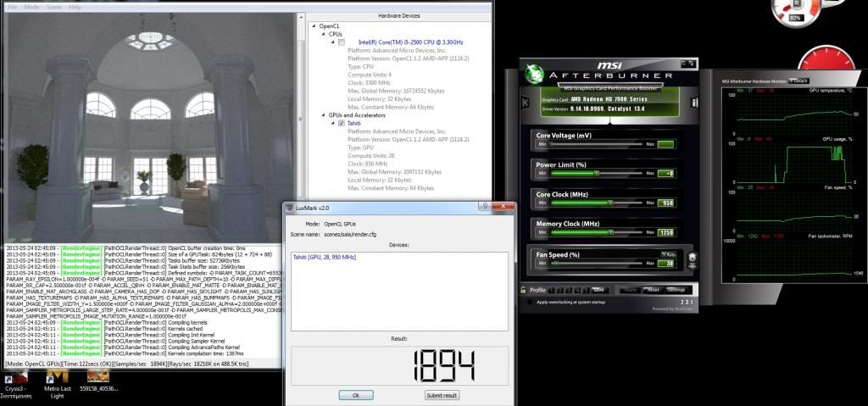The width and height of the screenshot is (868, 406).
Task: Click the profile lock icon
Action: point(522,290)
